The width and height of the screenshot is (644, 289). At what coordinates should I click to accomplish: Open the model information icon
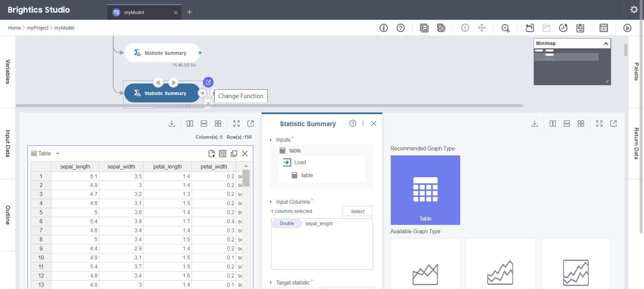pyautogui.click(x=383, y=28)
